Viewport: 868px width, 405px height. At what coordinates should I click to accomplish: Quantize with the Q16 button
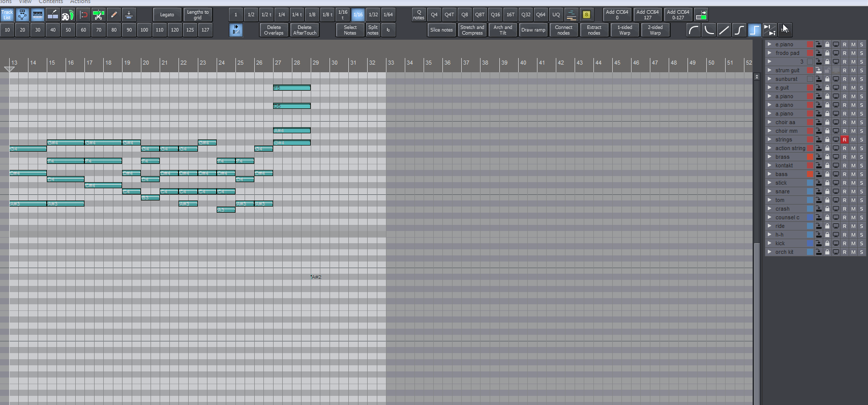coord(495,15)
